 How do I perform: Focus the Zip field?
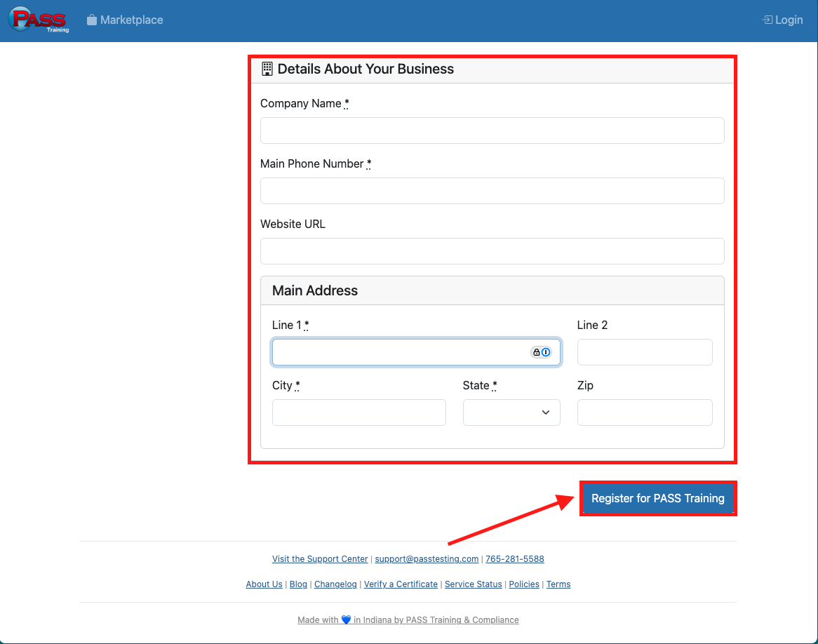pyautogui.click(x=644, y=412)
